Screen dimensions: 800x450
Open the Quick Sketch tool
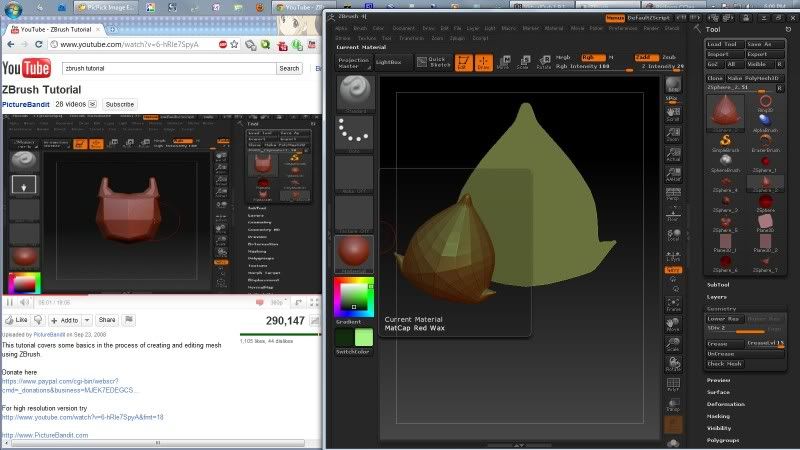[433, 62]
